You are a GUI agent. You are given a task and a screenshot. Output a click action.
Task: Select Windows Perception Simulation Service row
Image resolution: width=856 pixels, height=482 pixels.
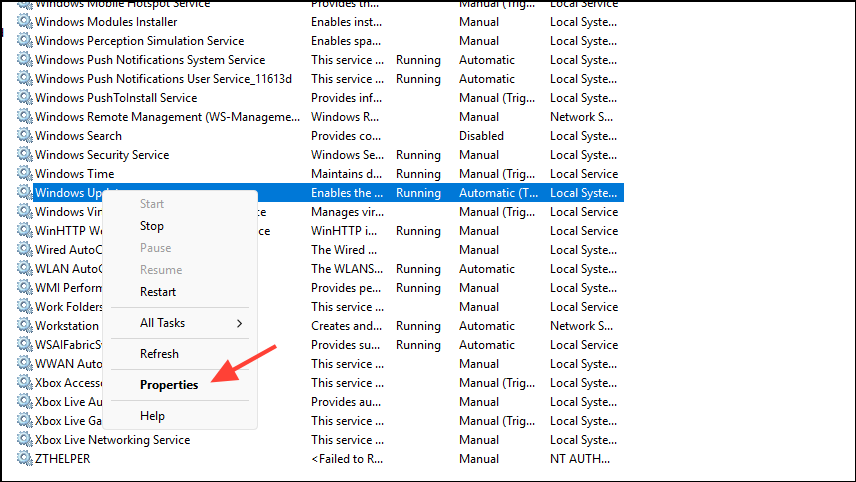tap(139, 41)
